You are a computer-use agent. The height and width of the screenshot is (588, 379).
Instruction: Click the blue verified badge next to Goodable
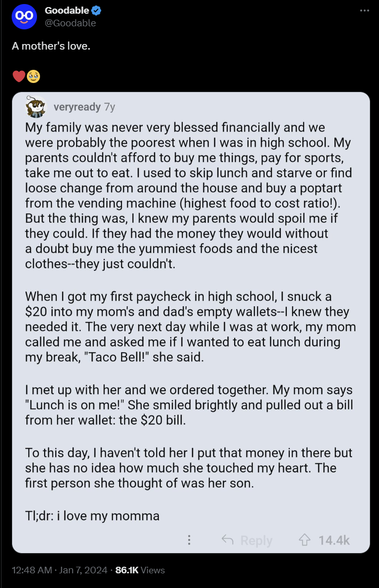coord(97,11)
